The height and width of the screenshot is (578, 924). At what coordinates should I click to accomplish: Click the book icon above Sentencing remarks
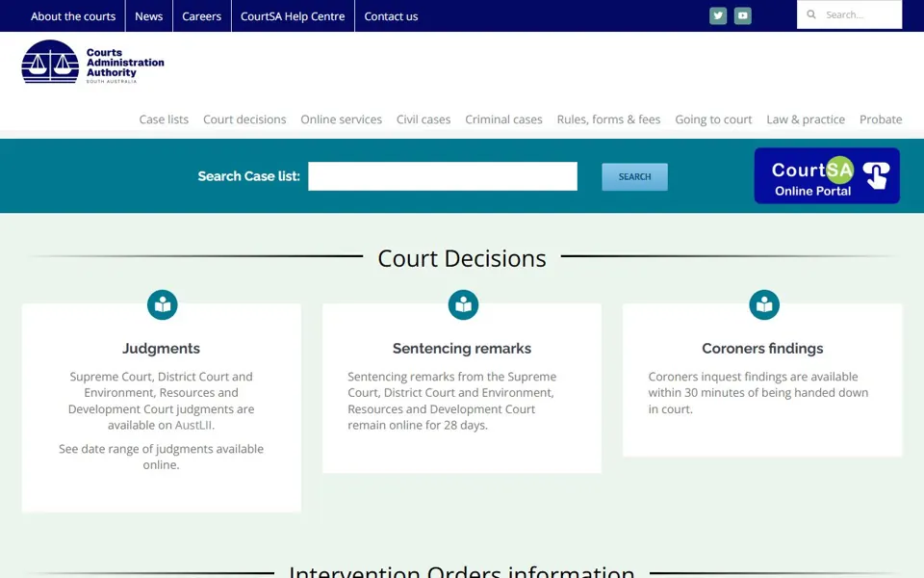(463, 305)
